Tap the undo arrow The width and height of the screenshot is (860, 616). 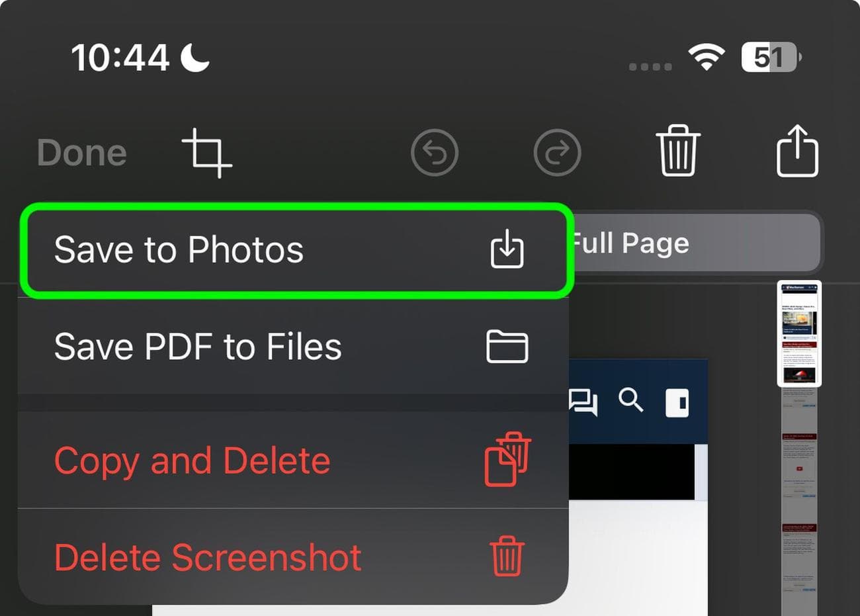pyautogui.click(x=435, y=152)
